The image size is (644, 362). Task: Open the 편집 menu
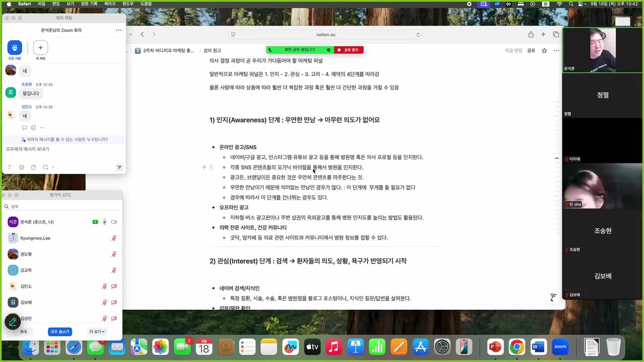coord(56,4)
